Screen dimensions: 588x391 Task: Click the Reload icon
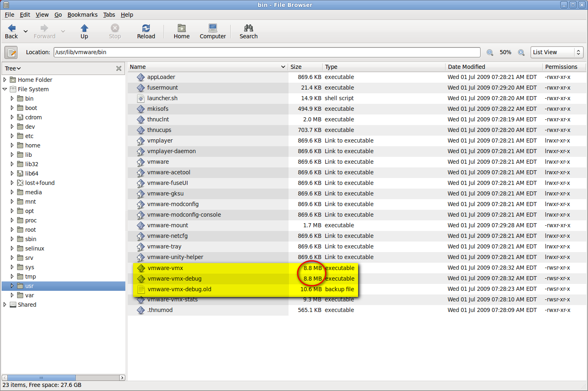click(x=146, y=28)
